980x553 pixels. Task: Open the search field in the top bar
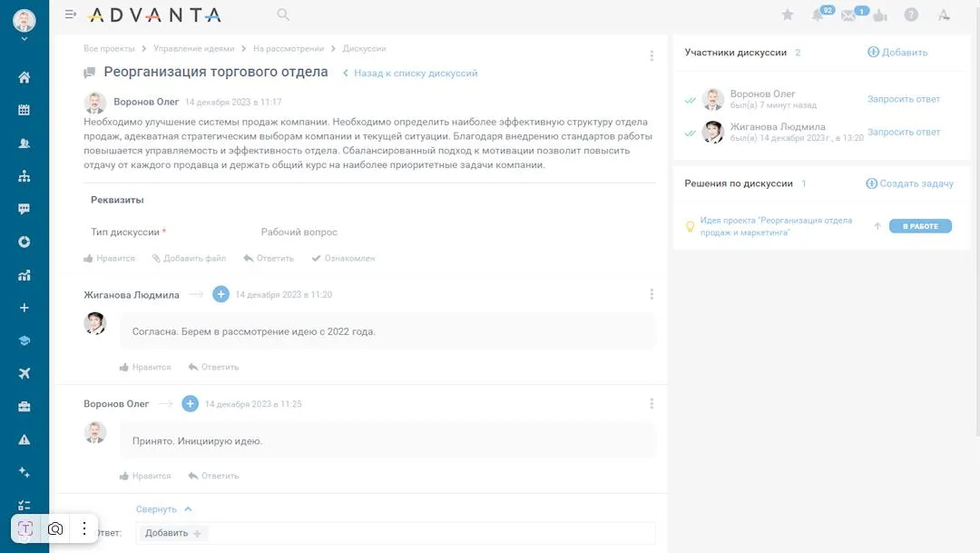[x=282, y=15]
